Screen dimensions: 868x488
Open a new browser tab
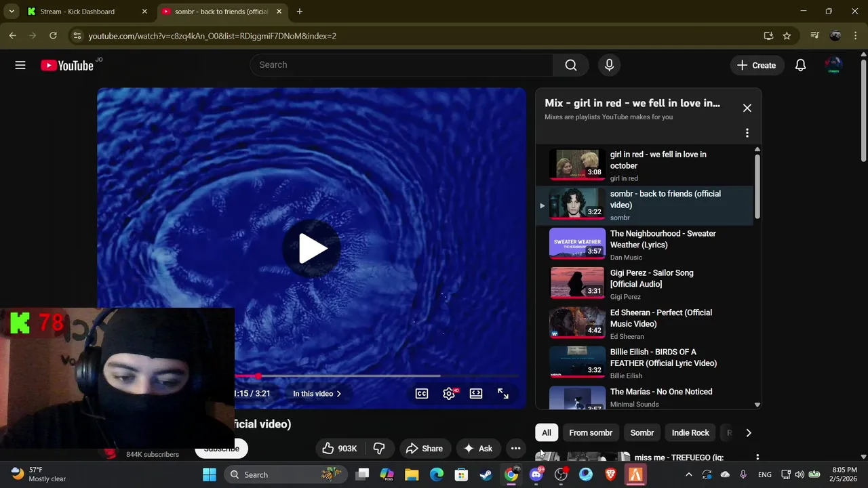click(x=300, y=12)
